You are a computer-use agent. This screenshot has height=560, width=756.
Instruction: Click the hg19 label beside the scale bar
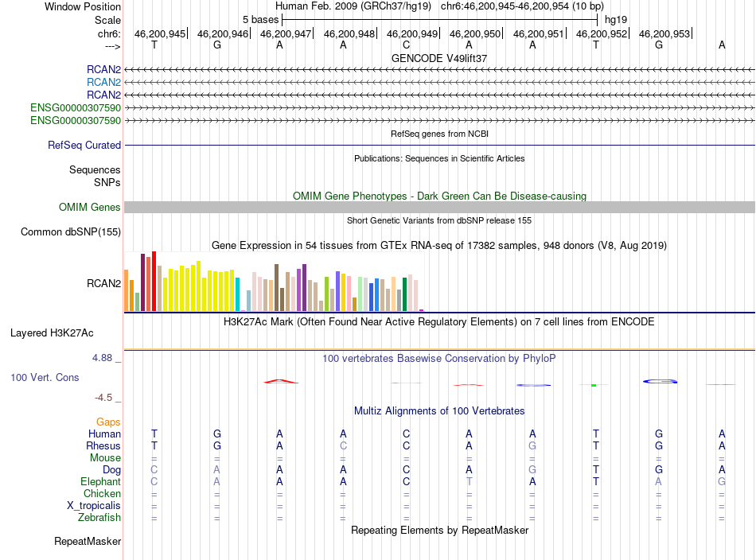pyautogui.click(x=616, y=20)
